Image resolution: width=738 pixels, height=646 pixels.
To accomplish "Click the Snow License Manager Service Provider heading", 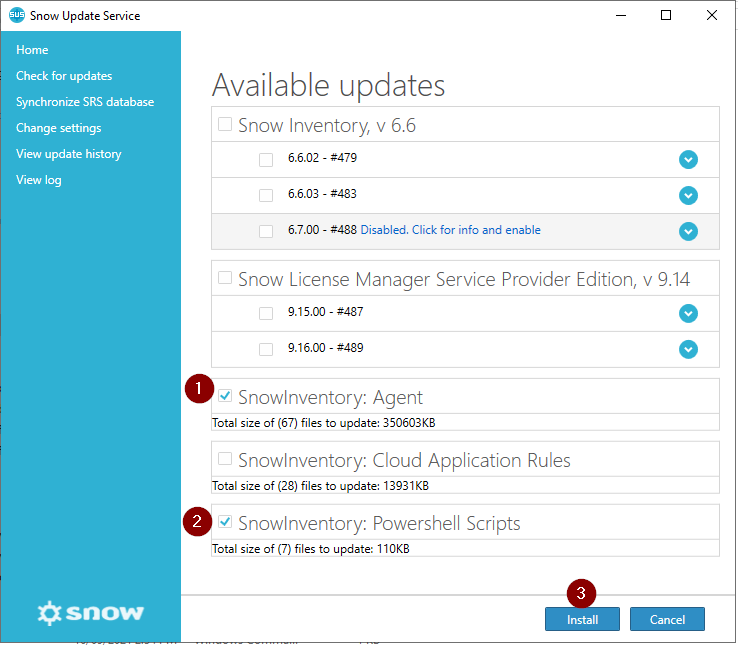I will pos(464,279).
